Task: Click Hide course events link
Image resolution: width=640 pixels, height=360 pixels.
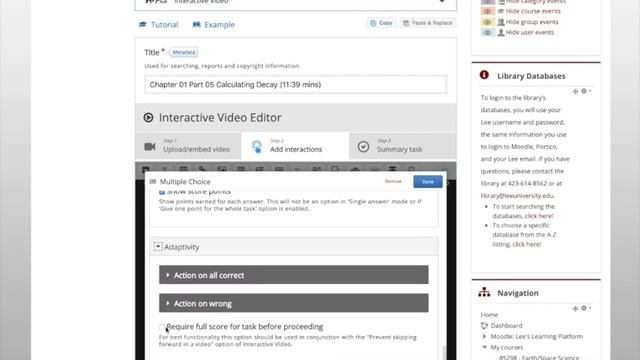Action: click(x=533, y=11)
